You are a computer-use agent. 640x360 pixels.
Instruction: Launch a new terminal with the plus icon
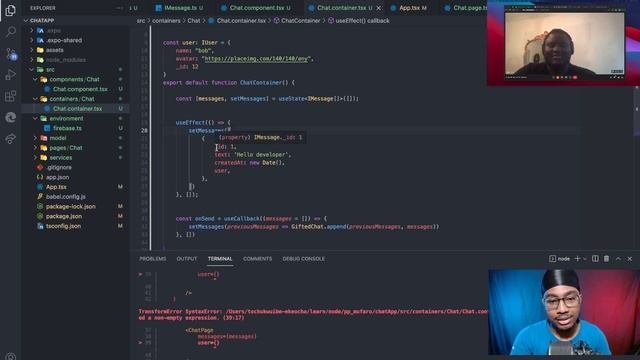[577, 259]
